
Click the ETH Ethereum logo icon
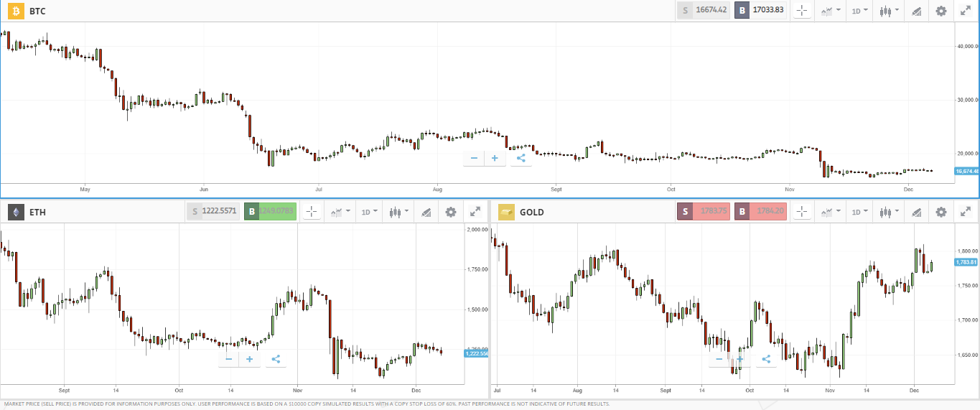16,212
